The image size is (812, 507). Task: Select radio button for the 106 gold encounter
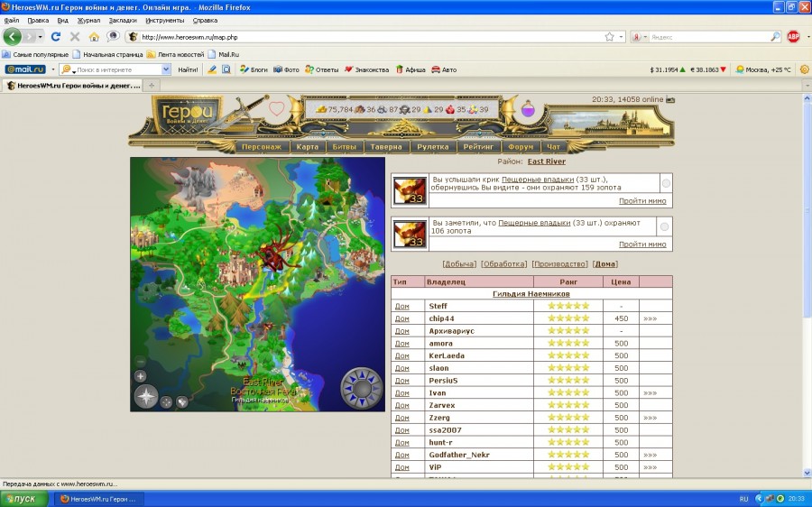[664, 226]
